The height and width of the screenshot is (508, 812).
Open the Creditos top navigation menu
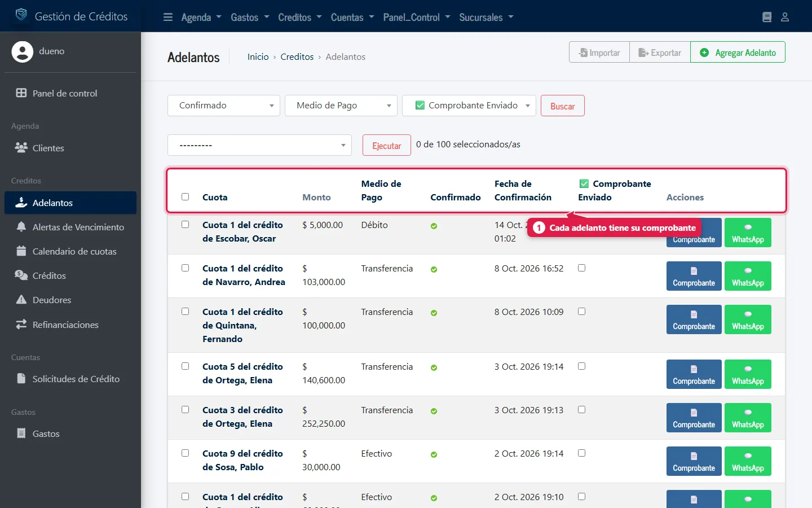click(x=300, y=17)
